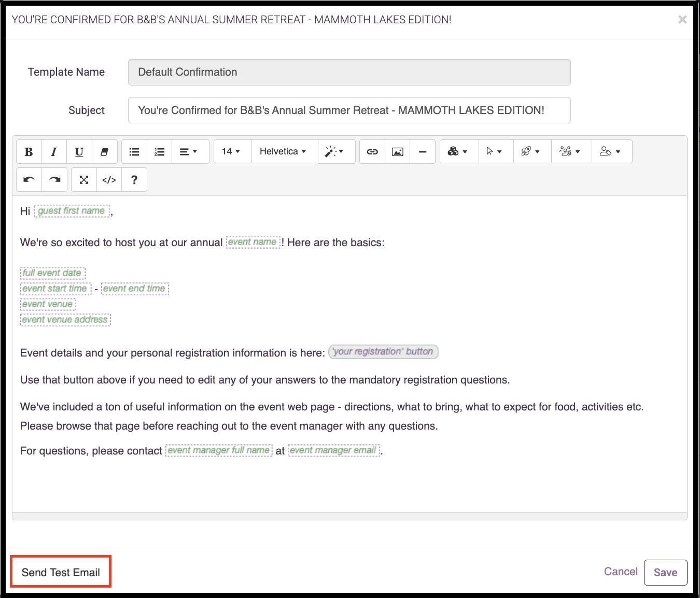The width and height of the screenshot is (700, 598).
Task: Open the HTML code view
Action: pos(109,180)
